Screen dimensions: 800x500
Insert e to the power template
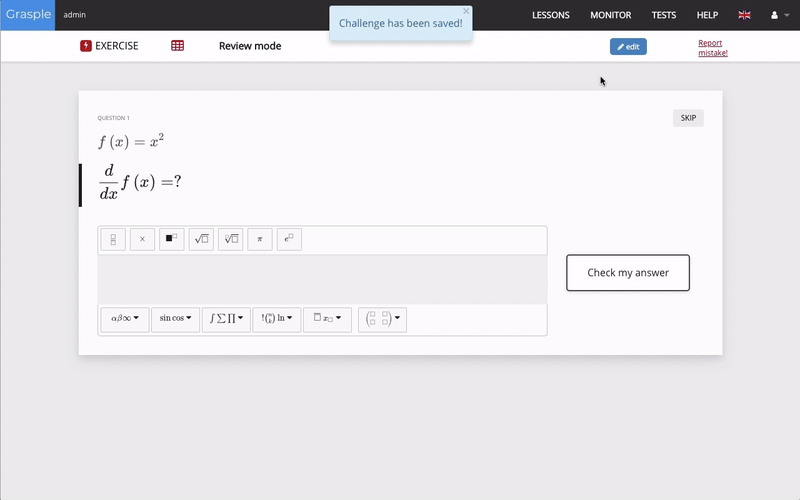coord(289,239)
